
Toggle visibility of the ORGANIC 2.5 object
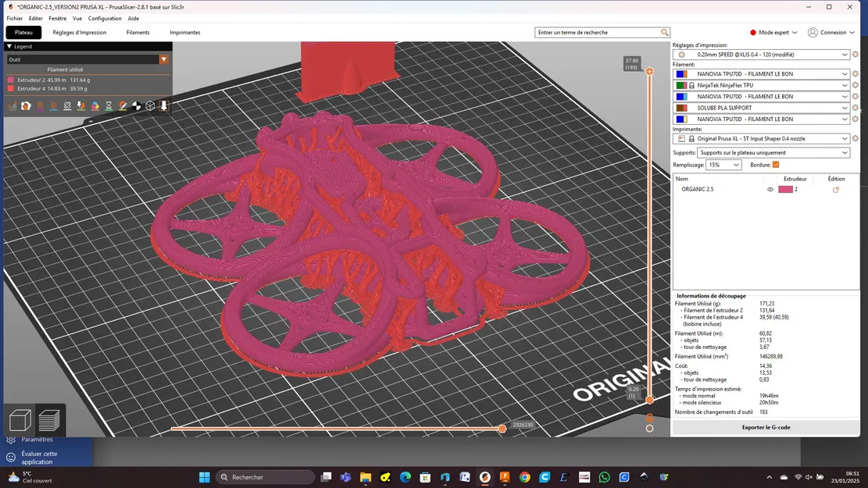pos(770,189)
